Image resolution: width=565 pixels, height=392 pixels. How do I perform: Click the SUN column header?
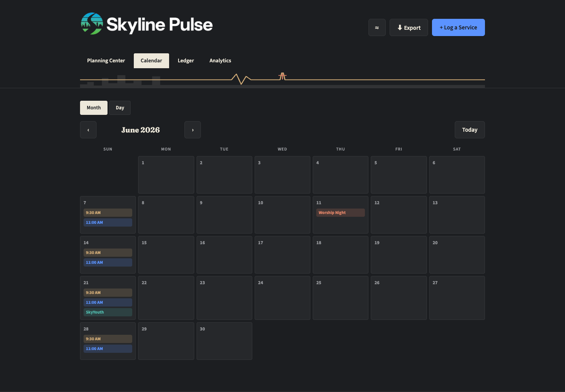(x=108, y=149)
